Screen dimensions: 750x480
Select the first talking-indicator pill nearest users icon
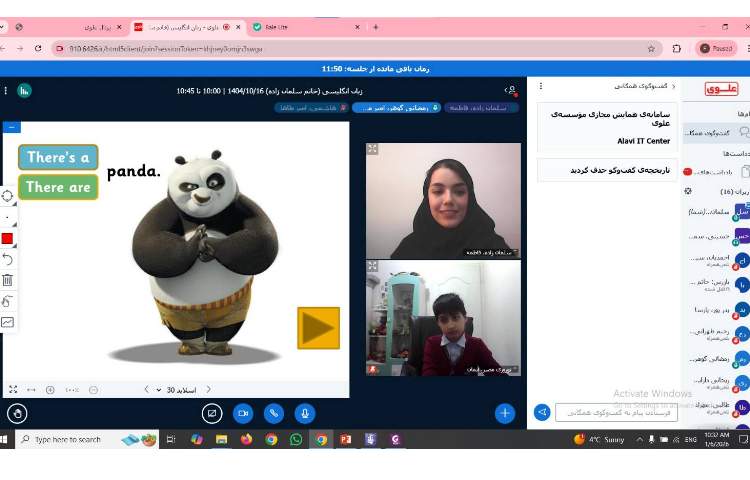[481, 108]
